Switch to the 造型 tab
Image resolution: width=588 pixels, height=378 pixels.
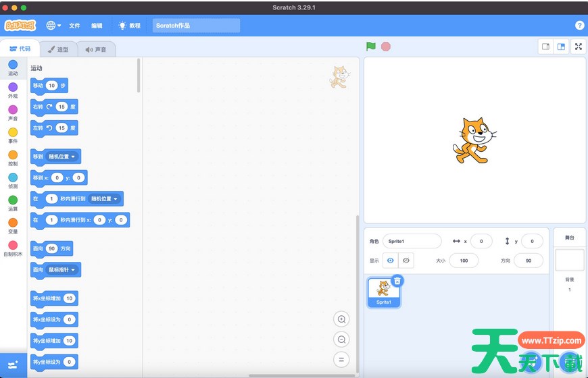(x=58, y=49)
